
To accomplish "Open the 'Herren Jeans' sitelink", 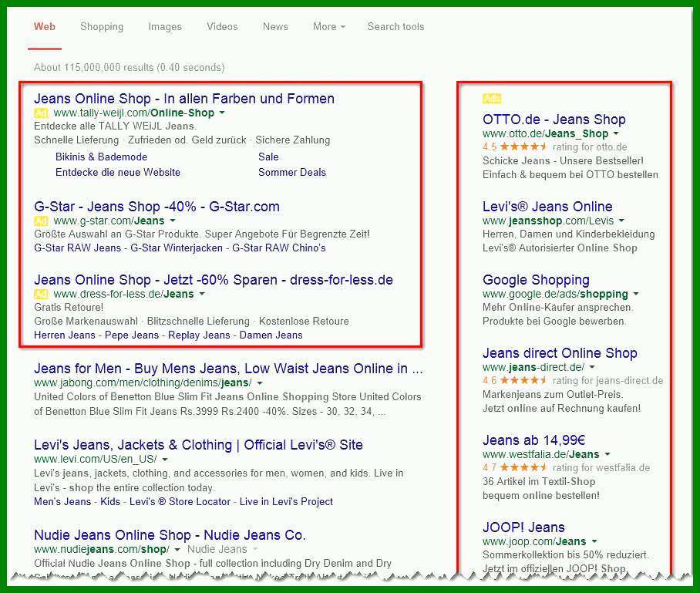I will click(x=65, y=335).
